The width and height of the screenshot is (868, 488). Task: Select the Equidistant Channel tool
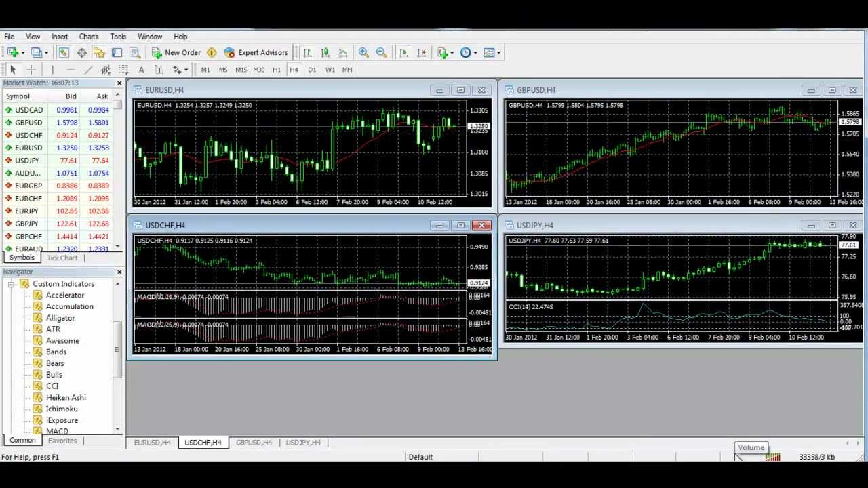(x=106, y=70)
